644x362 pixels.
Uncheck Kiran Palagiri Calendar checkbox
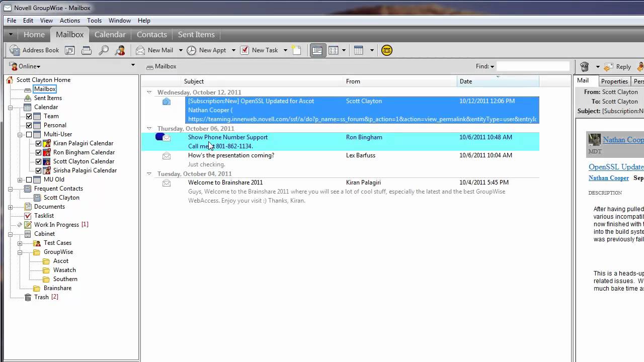pyautogui.click(x=38, y=143)
